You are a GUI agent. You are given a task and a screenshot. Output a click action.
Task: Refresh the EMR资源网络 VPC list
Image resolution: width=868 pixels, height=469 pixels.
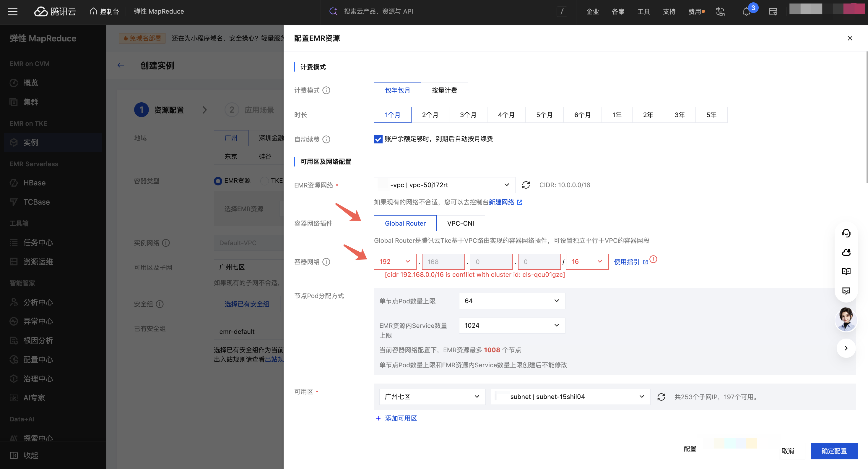click(526, 185)
